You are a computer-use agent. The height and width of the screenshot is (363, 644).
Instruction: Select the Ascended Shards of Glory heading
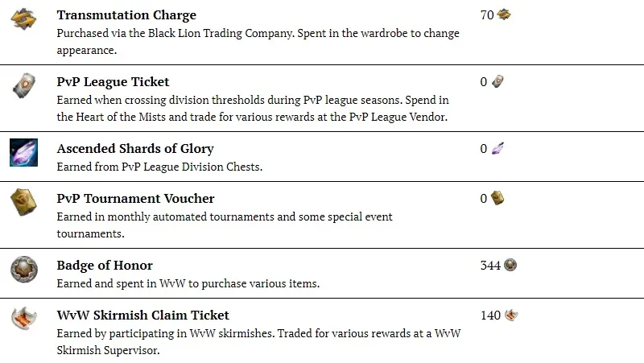pyautogui.click(x=135, y=148)
